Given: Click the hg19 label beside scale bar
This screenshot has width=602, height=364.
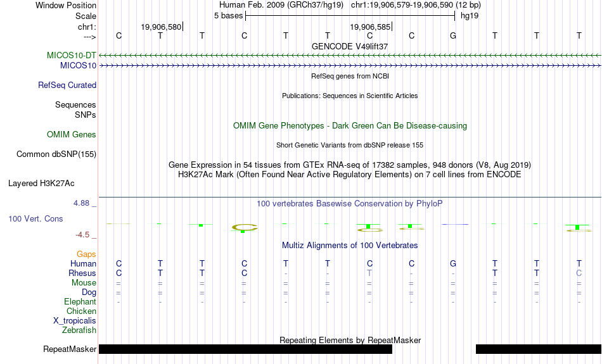Looking at the screenshot, I should coord(470,16).
